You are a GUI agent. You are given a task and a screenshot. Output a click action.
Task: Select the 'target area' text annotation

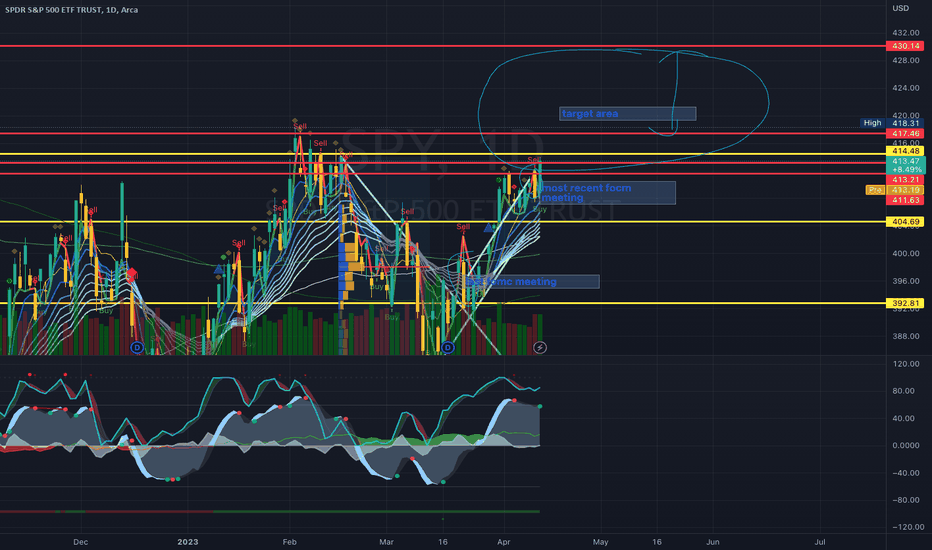pos(628,114)
